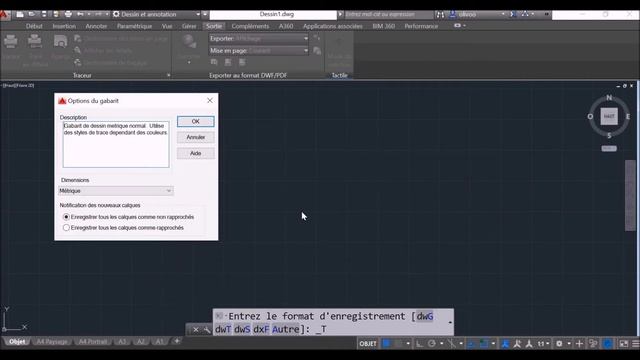The width and height of the screenshot is (640, 360).
Task: Click the wrench customize icon on command line
Action: (x=207, y=330)
